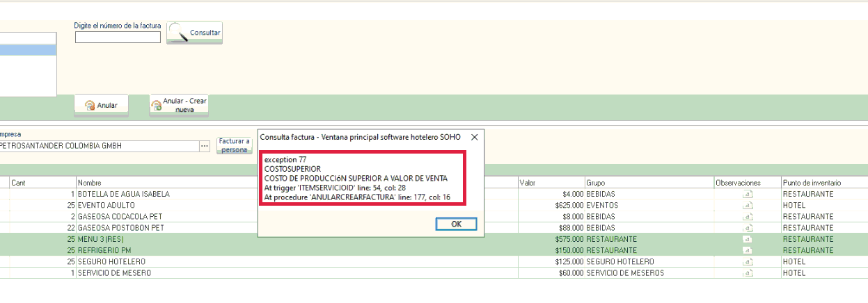Select the highlighted item in left list box
The height and width of the screenshot is (303, 868).
(x=28, y=51)
